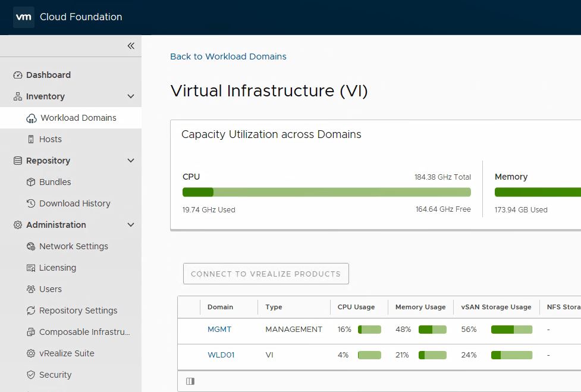
Task: Toggle column visibility icon below table
Action: 190,381
